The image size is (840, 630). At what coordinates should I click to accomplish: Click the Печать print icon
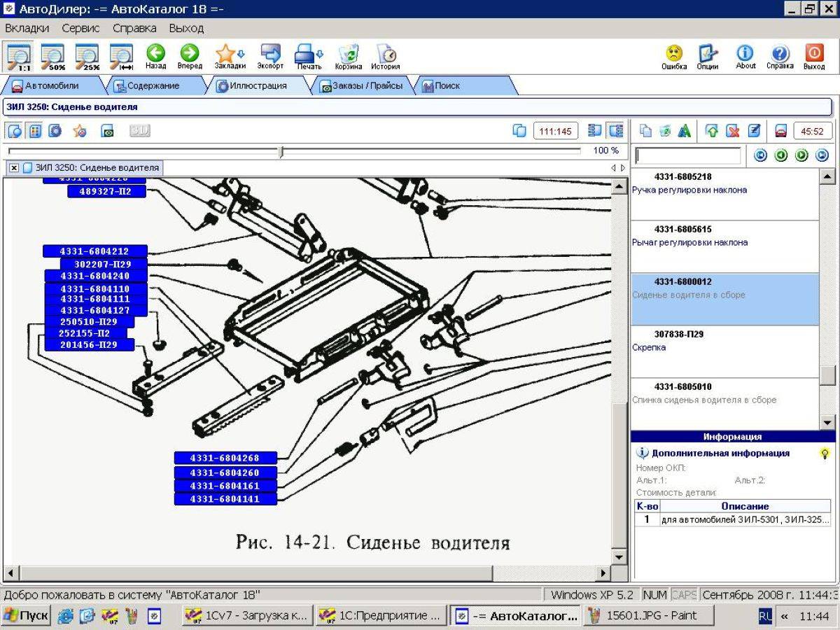click(309, 56)
